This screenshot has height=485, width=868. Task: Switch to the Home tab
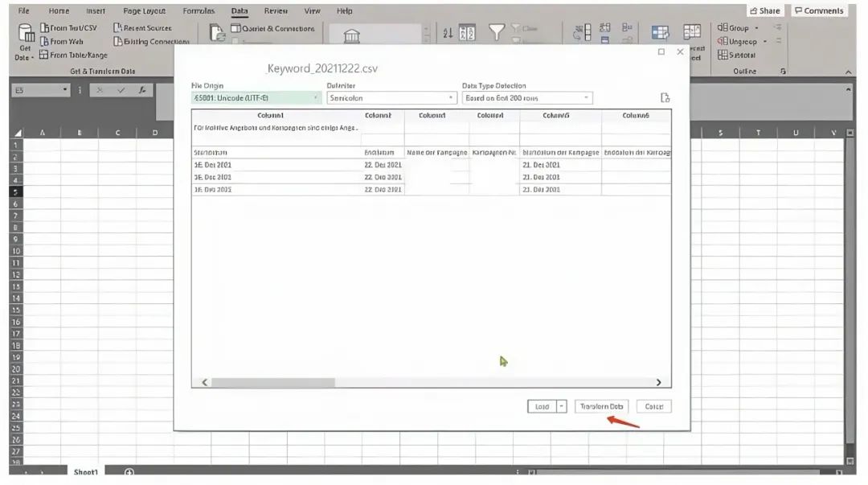tap(59, 10)
